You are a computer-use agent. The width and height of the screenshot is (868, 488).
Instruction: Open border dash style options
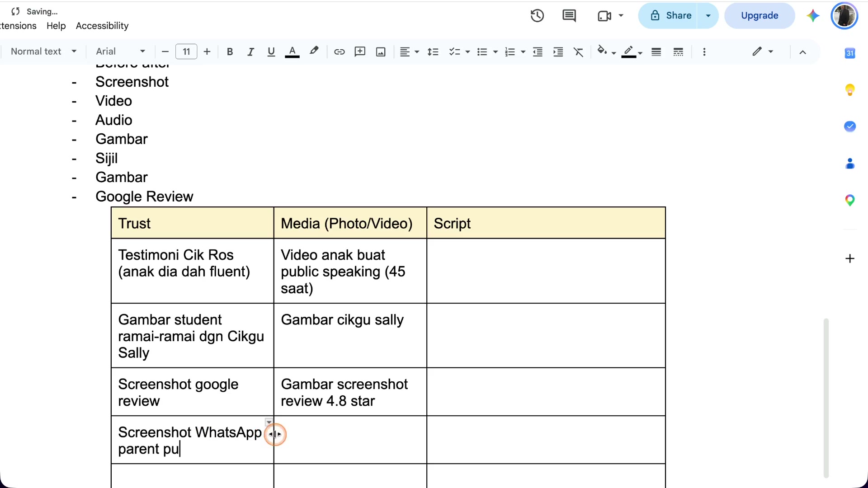[x=678, y=52]
